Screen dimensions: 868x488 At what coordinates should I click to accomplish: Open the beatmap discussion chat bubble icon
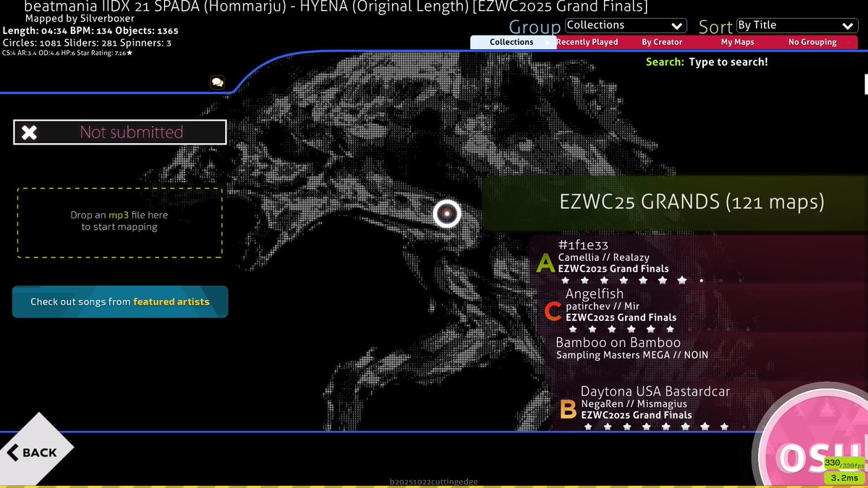pyautogui.click(x=217, y=82)
